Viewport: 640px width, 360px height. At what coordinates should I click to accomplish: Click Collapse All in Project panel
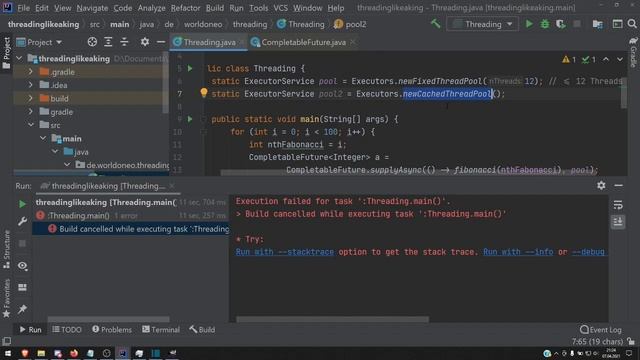click(x=124, y=42)
